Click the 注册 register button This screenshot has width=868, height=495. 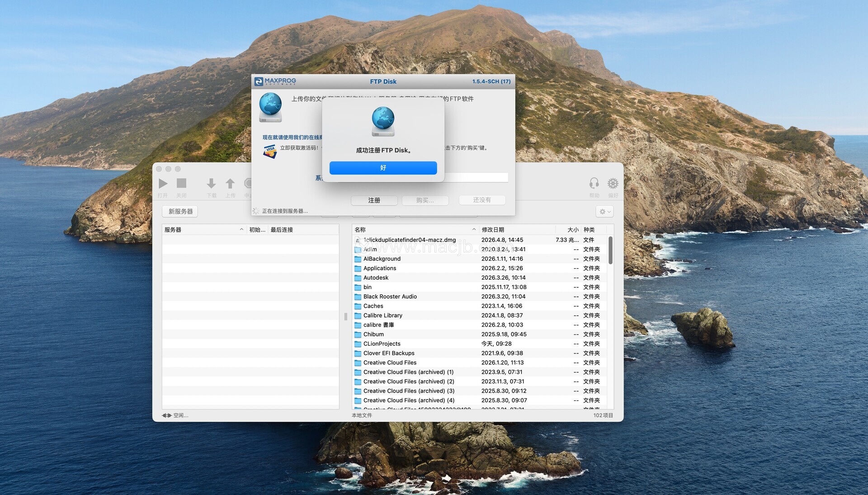(x=374, y=200)
